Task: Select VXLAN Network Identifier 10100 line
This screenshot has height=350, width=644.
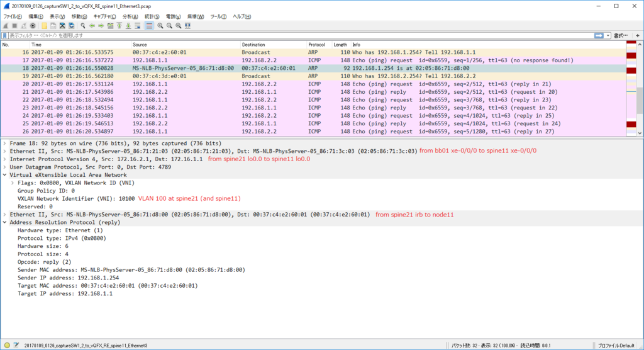Action: tap(76, 199)
